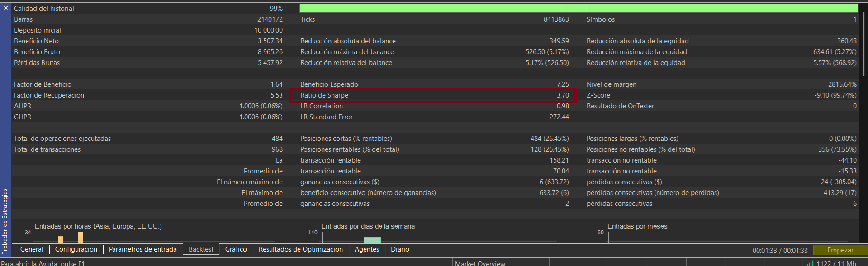This screenshot has width=868, height=266.
Task: Click the Reducción relativa de la equidad label
Action: 636,63
